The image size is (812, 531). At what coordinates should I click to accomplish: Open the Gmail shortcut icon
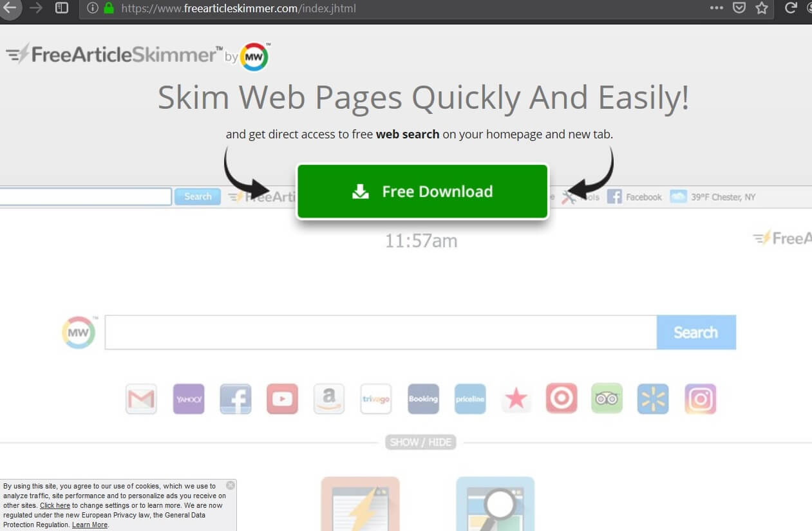[x=142, y=399]
